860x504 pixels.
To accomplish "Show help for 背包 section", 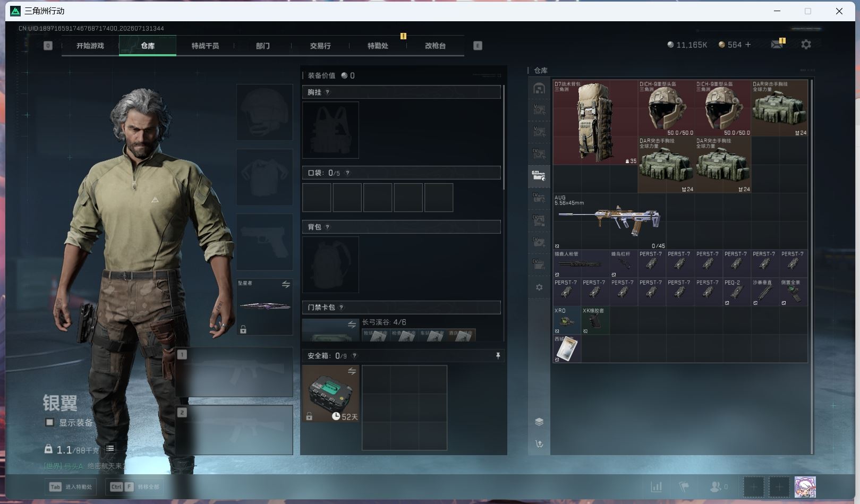I will (327, 227).
